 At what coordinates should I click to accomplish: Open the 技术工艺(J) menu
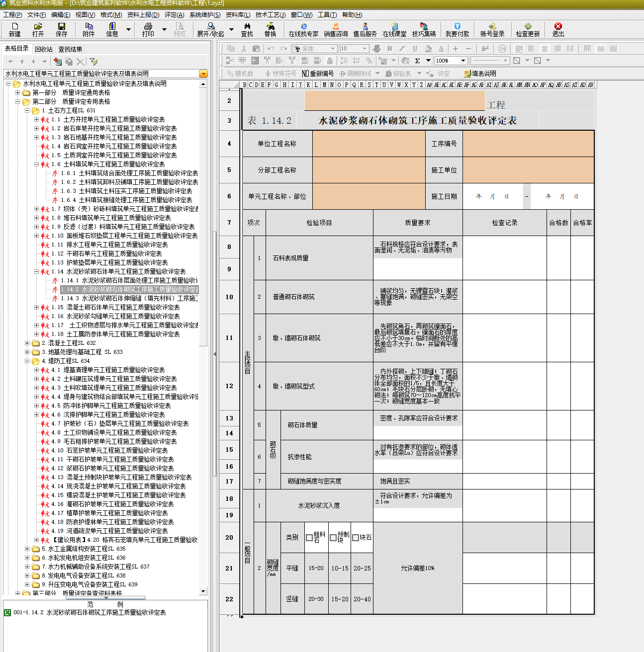tap(271, 15)
